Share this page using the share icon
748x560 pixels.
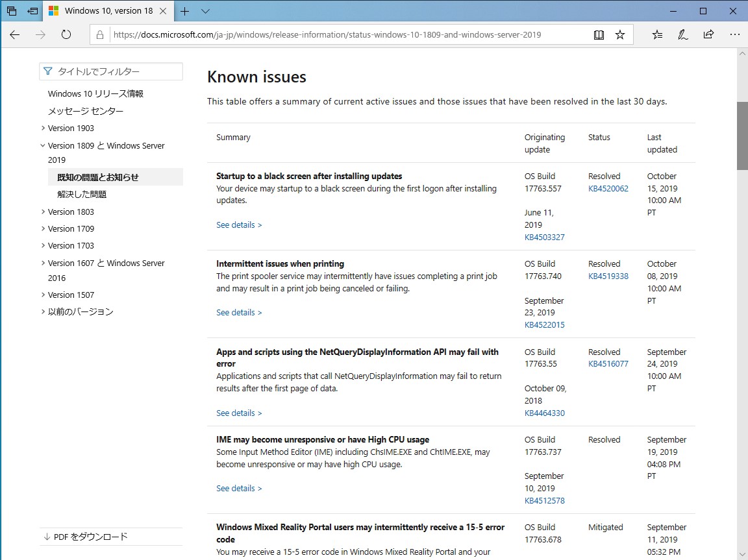point(708,34)
